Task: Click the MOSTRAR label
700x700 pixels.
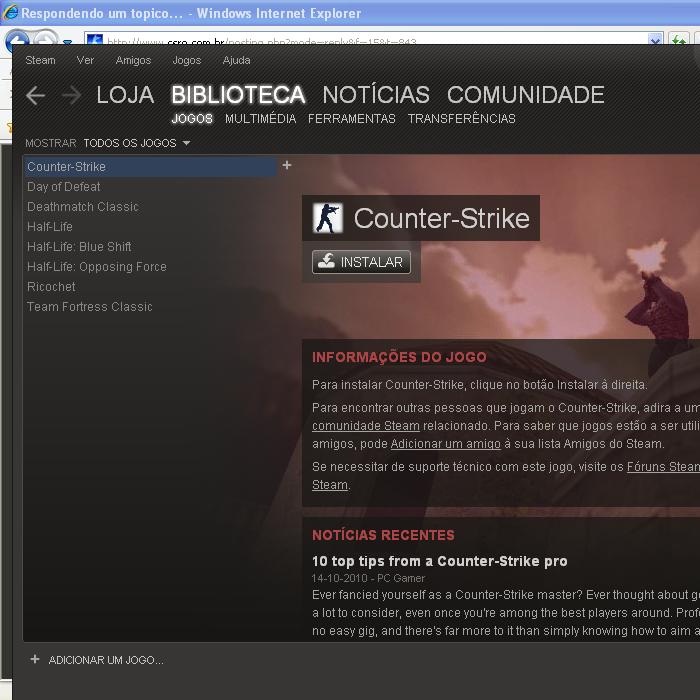Action: click(x=50, y=143)
